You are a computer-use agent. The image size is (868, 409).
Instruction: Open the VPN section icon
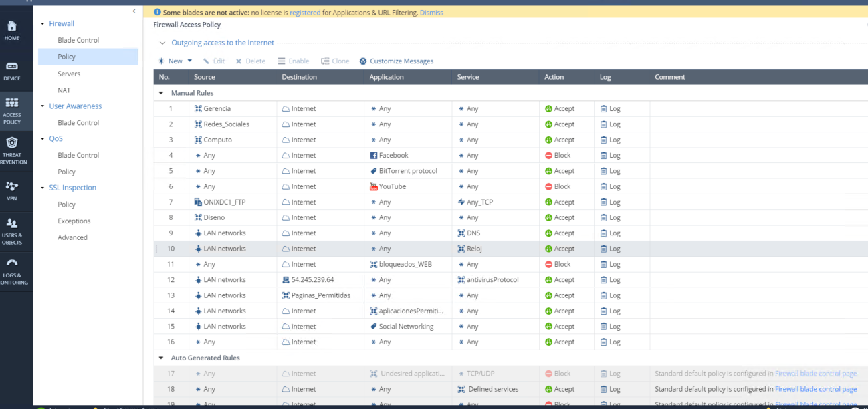[12, 186]
